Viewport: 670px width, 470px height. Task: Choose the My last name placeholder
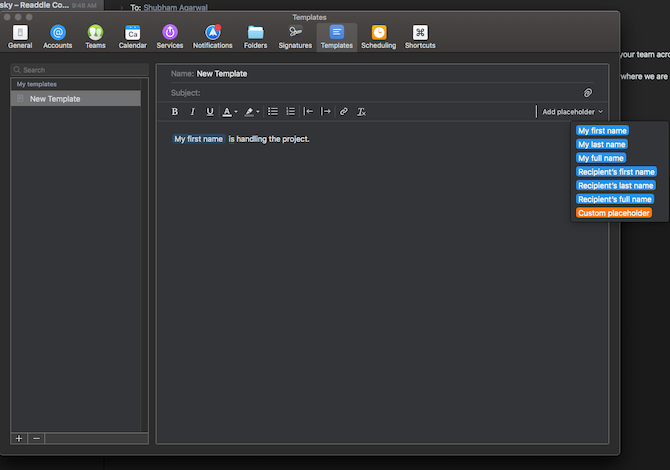click(602, 144)
